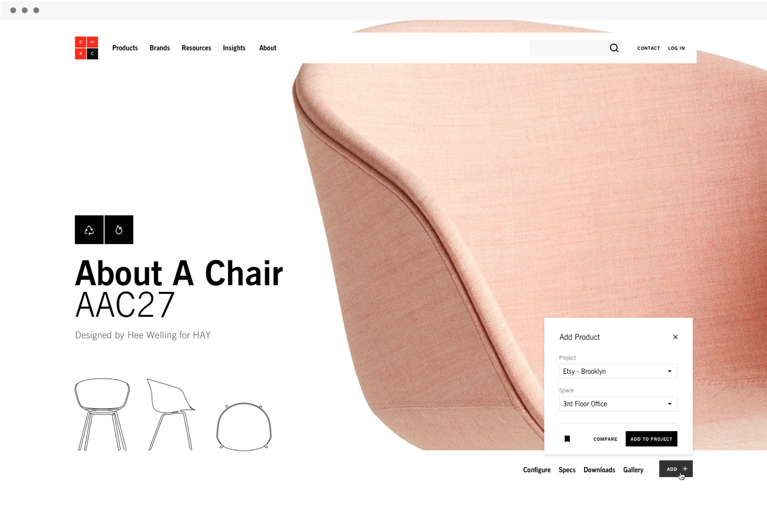Click the flame icon badge
Viewport: 767px width, 532px height.
coord(119,230)
